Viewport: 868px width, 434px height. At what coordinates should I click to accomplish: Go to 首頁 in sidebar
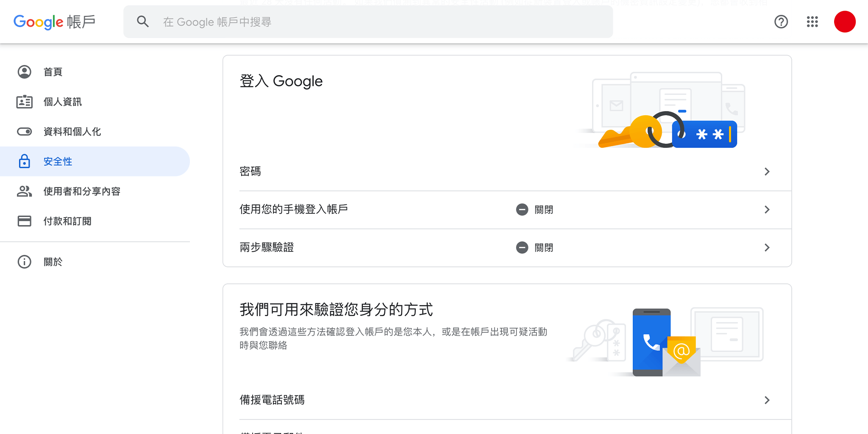95,72
